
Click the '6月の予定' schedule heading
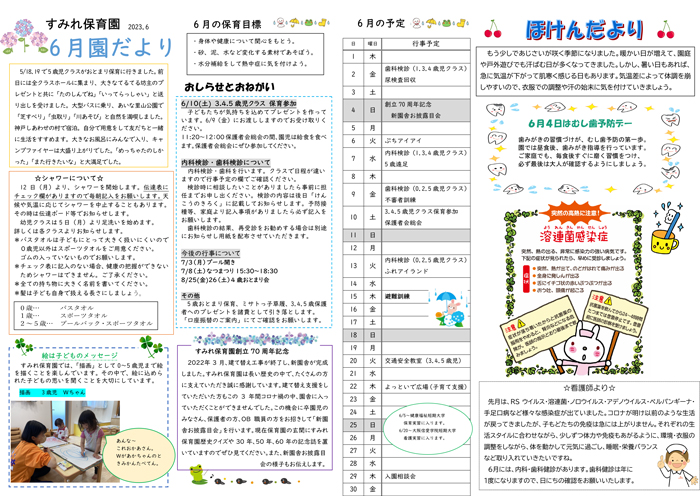pos(381,24)
